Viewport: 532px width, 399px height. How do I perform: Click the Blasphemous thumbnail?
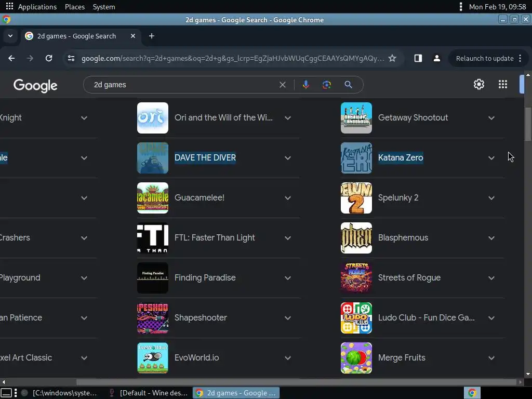click(x=356, y=238)
